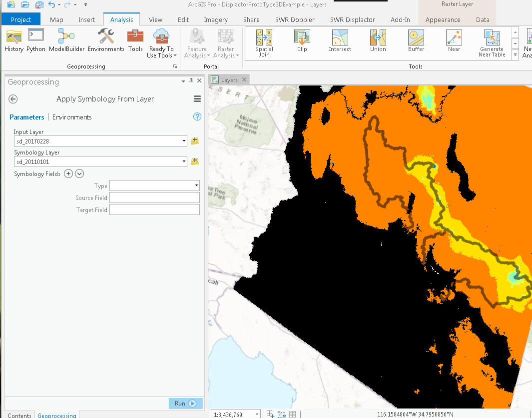Close the Layers map view tab
Viewport: 532px width, 418px height.
(x=244, y=79)
